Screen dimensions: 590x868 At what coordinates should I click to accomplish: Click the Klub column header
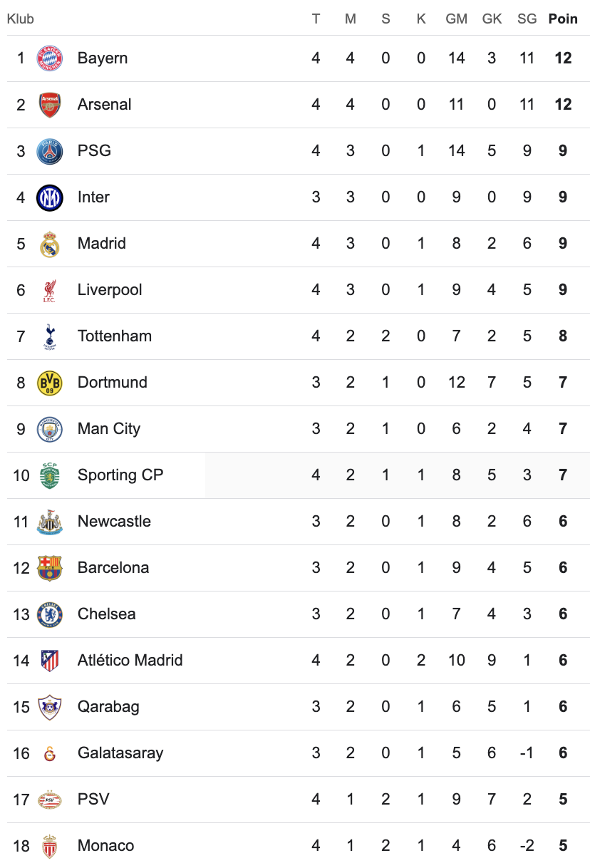click(x=21, y=19)
